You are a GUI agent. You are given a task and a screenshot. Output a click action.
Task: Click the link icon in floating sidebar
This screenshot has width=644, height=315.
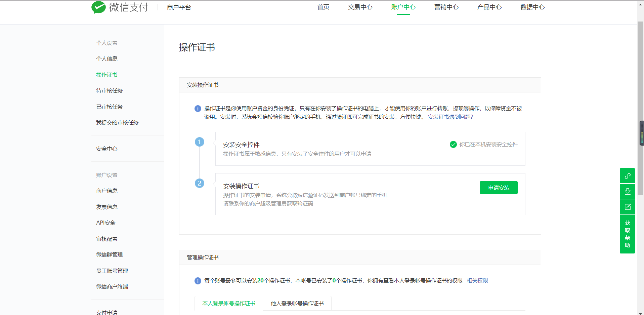click(x=627, y=176)
